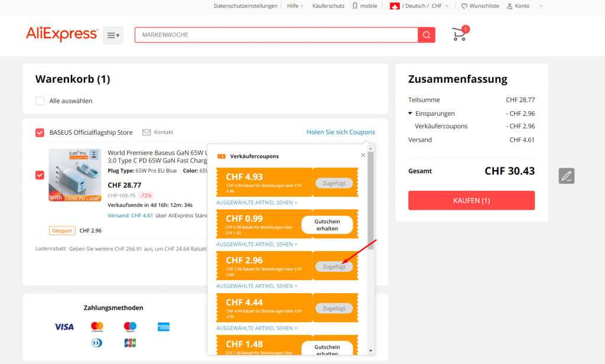The image size is (605, 364).
Task: Click the -72% discount badge
Action: pyautogui.click(x=146, y=196)
